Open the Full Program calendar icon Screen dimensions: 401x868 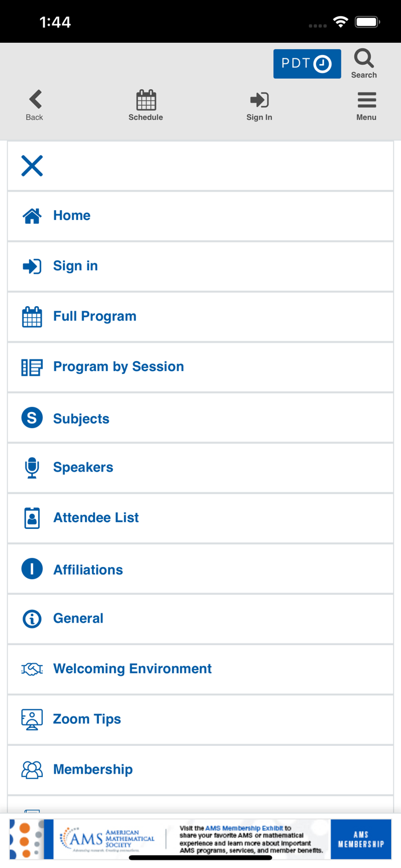pyautogui.click(x=32, y=317)
